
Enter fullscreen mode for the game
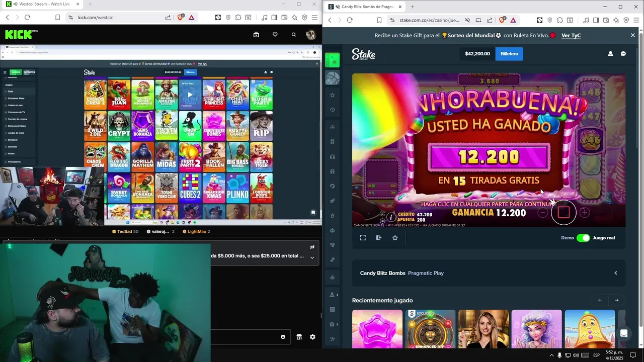pos(363,238)
